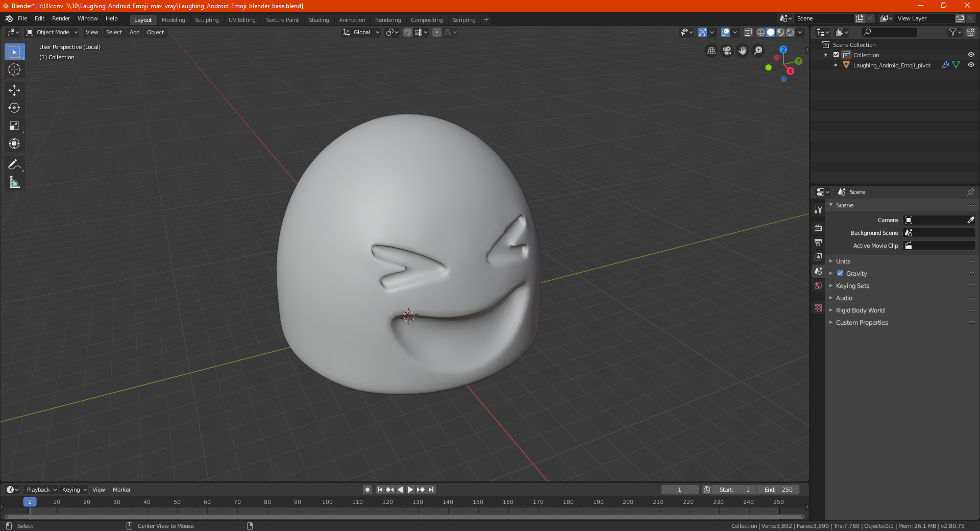Screen dimensions: 980x531
Task: Select the Measure ruler tool
Action: click(x=14, y=182)
